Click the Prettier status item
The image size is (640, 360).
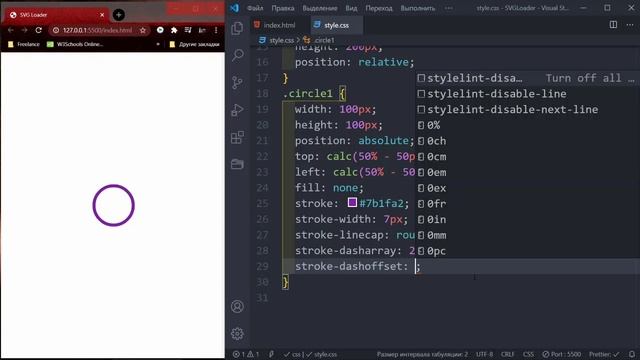[x=604, y=354]
